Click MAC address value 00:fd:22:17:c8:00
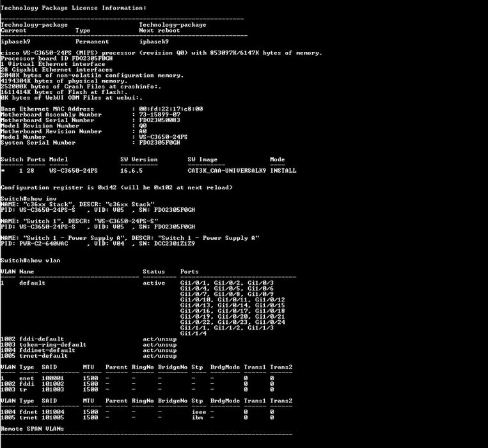The image size is (488, 448). pos(171,109)
